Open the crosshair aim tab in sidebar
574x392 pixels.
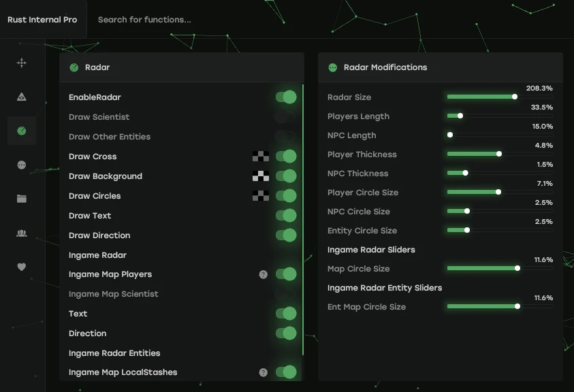coord(22,63)
